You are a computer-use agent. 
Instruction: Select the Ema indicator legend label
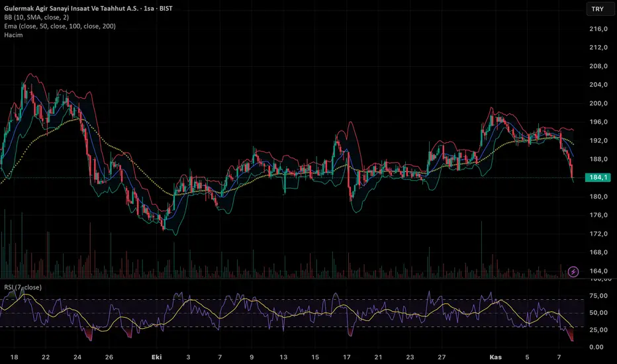coord(67,25)
